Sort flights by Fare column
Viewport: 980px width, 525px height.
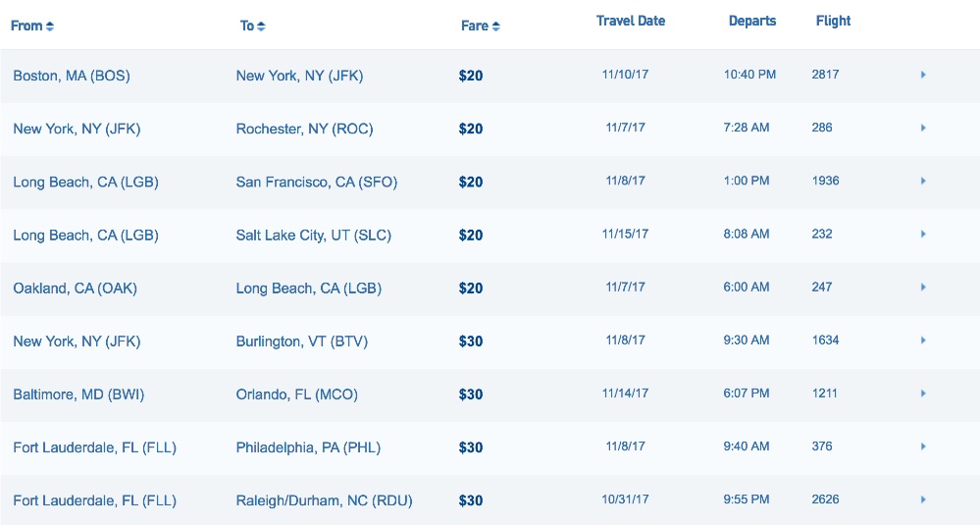(x=481, y=26)
